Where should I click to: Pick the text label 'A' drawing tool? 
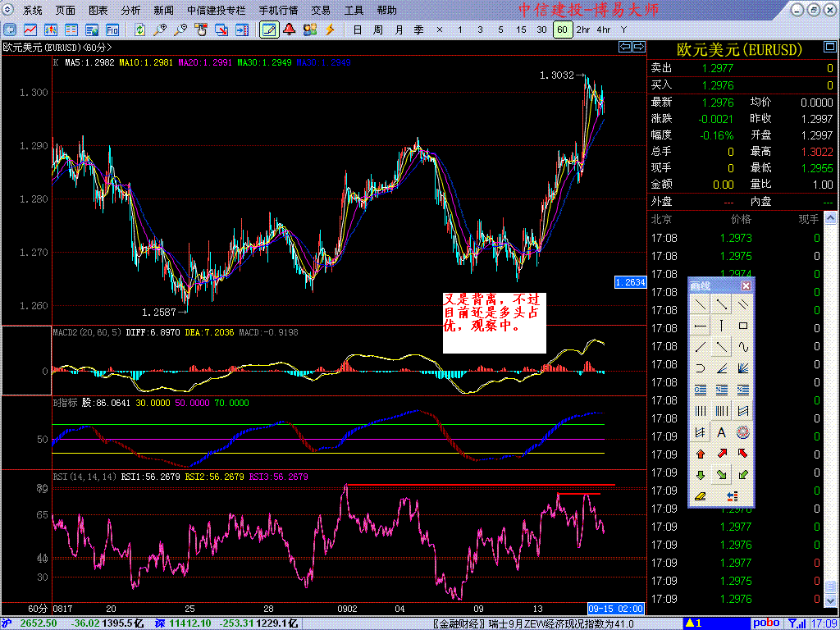(722, 432)
